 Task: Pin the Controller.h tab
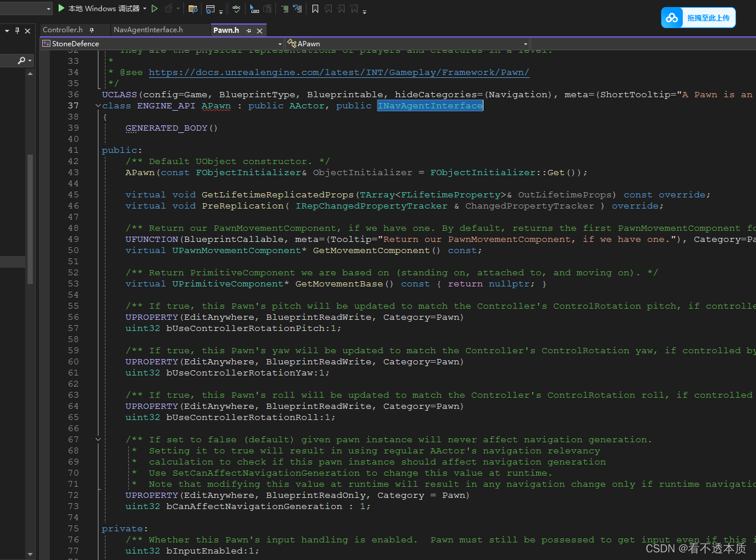pos(91,30)
